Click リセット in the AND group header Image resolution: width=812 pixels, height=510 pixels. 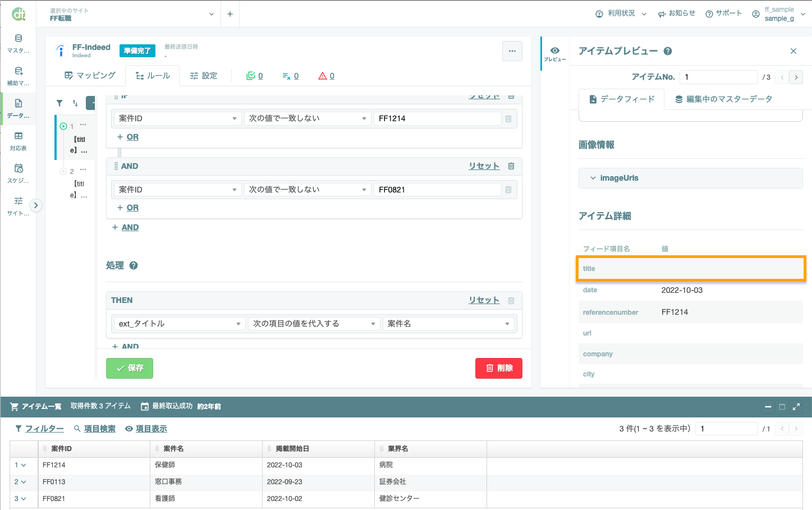coord(484,166)
